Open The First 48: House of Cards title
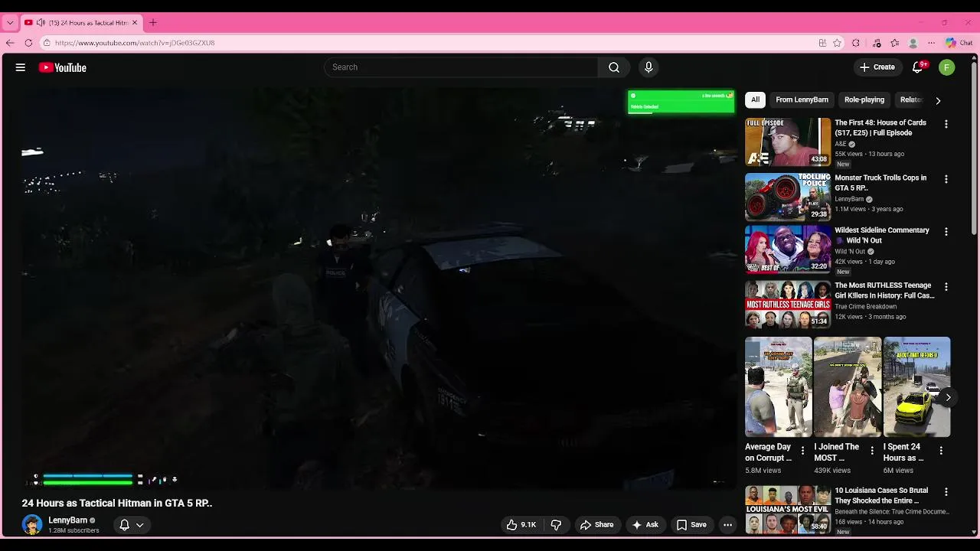Screen dimensions: 980x551 [x=880, y=128]
